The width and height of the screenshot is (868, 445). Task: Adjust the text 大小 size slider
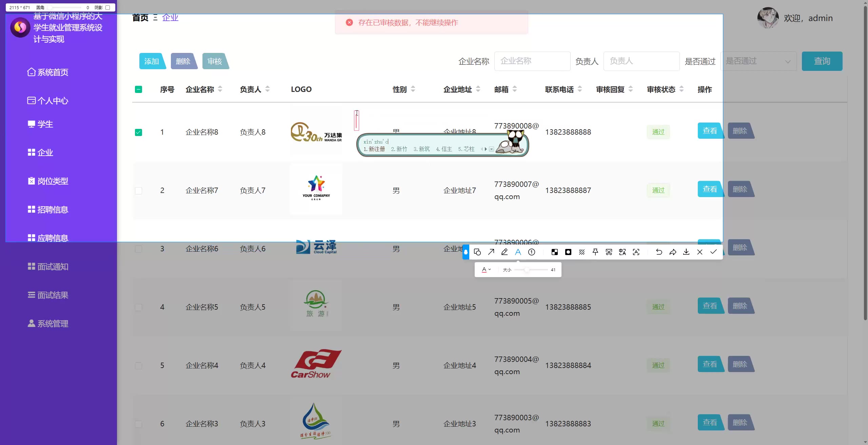(x=527, y=270)
